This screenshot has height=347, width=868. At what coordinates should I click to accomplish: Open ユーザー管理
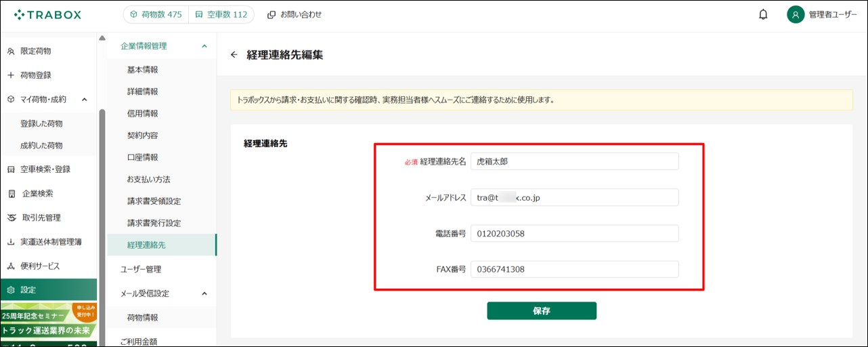[141, 269]
